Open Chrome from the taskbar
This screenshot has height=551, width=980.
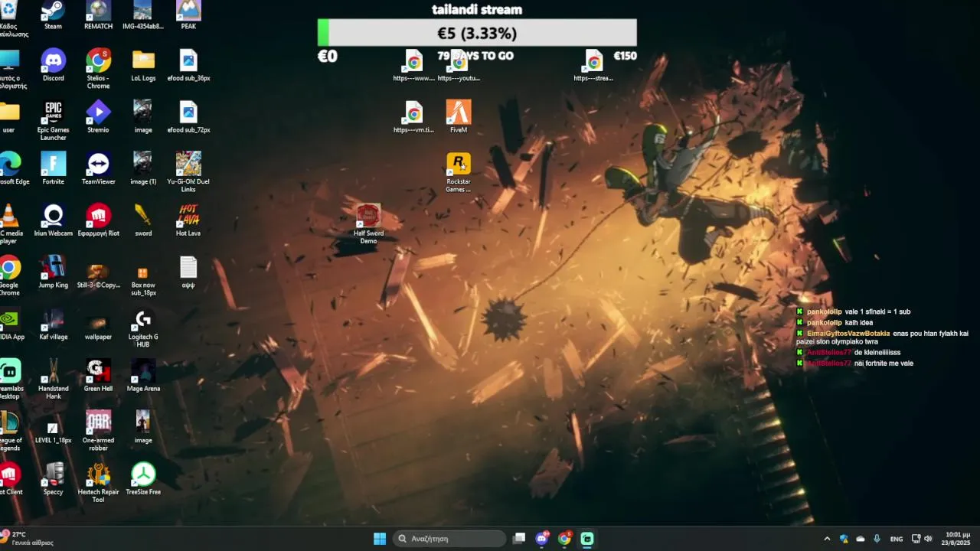point(564,539)
